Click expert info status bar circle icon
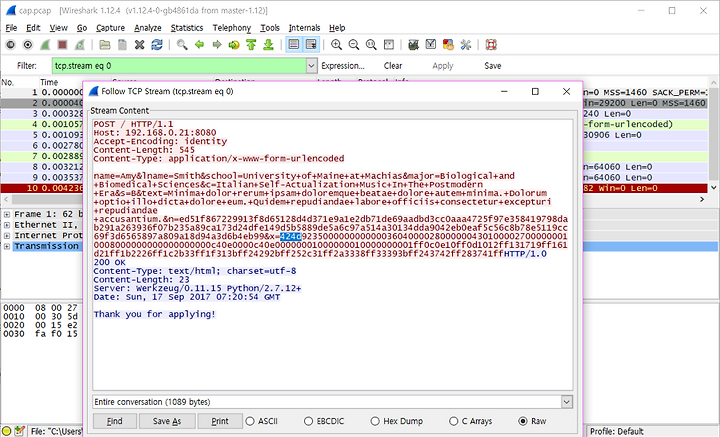 pos(7,431)
